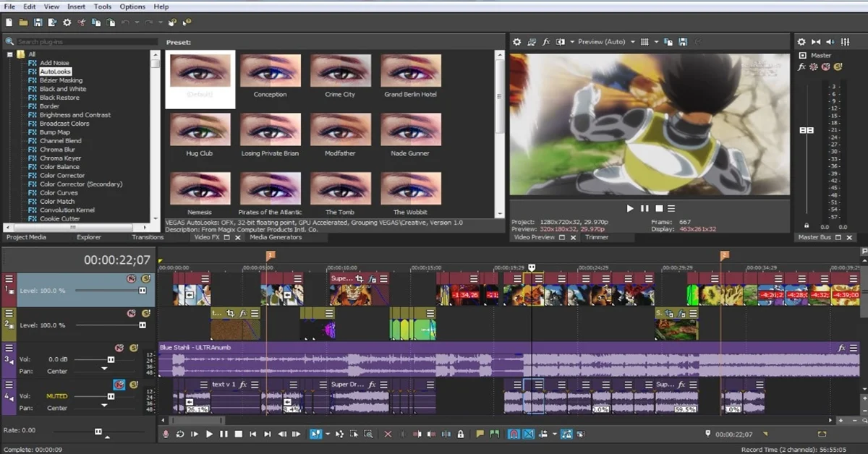Mute video track 2

pyautogui.click(x=131, y=313)
